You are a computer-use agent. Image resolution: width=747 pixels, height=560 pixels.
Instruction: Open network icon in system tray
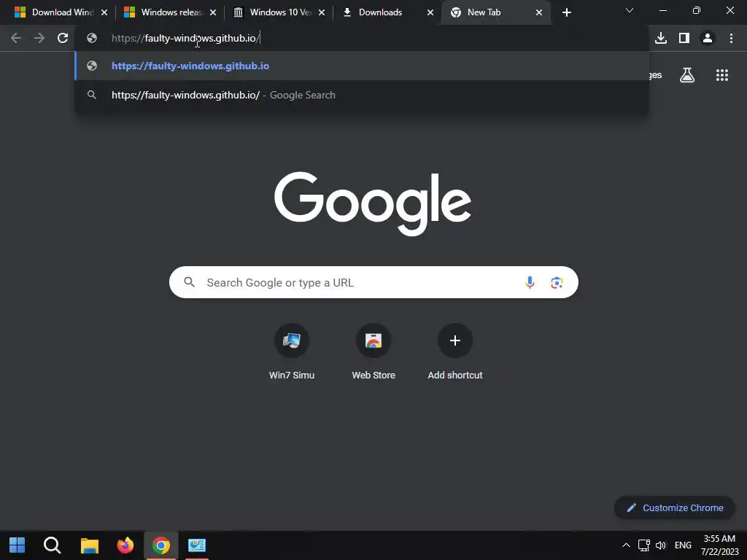point(643,545)
